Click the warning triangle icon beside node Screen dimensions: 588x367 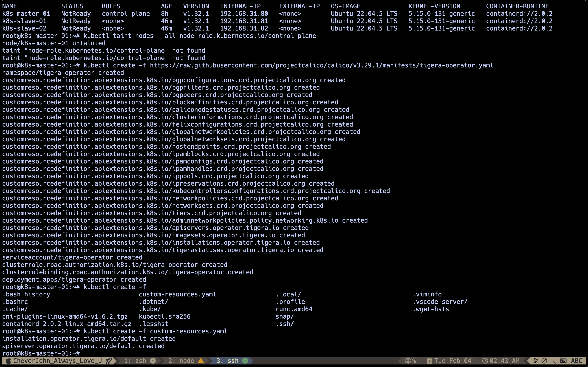(x=201, y=361)
